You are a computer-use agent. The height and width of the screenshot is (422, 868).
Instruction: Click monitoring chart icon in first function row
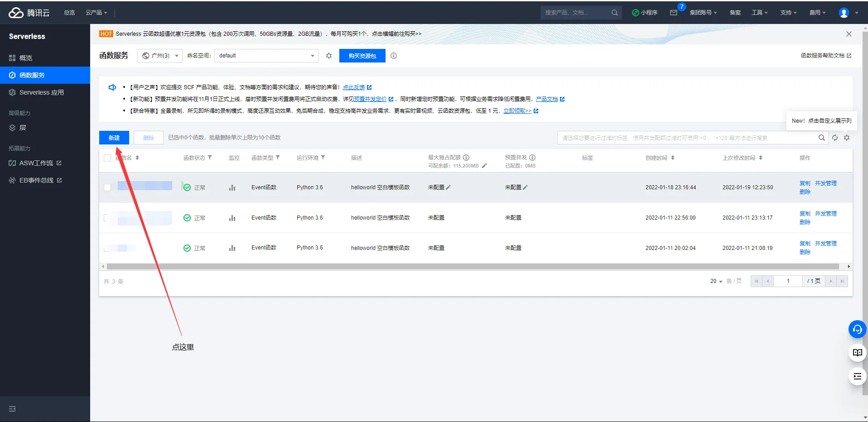[x=232, y=187]
